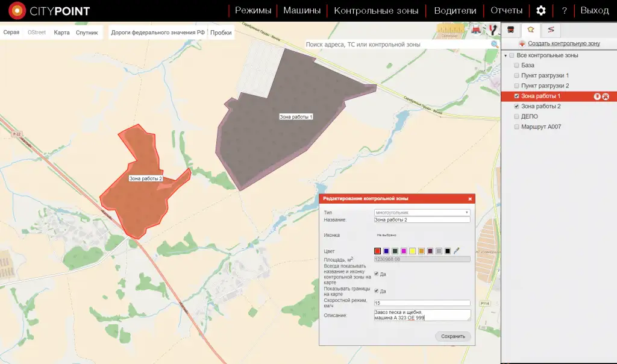Collapse the Все контрольные зоны tree
The height and width of the screenshot is (364, 617).
point(505,55)
